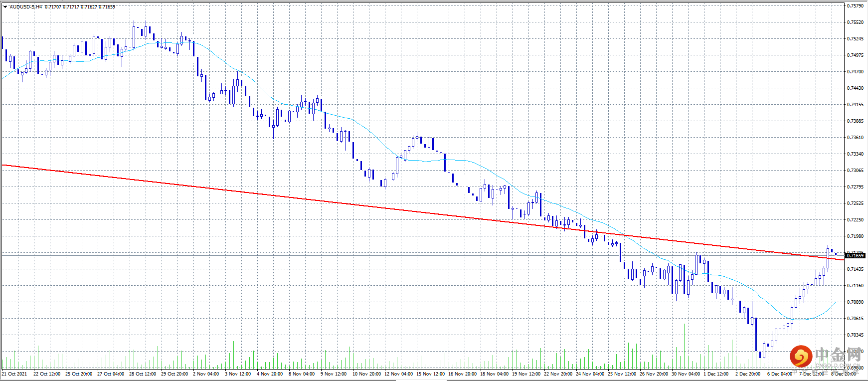Click the 30 Nov 04:00 time label
Viewport: 868px width, 381px height.
pyautogui.click(x=686, y=374)
